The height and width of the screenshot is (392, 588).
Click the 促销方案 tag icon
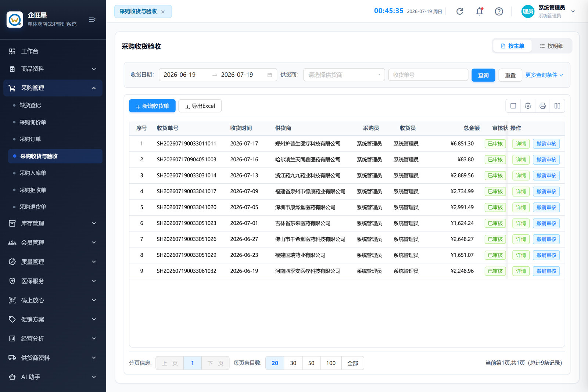(12, 319)
